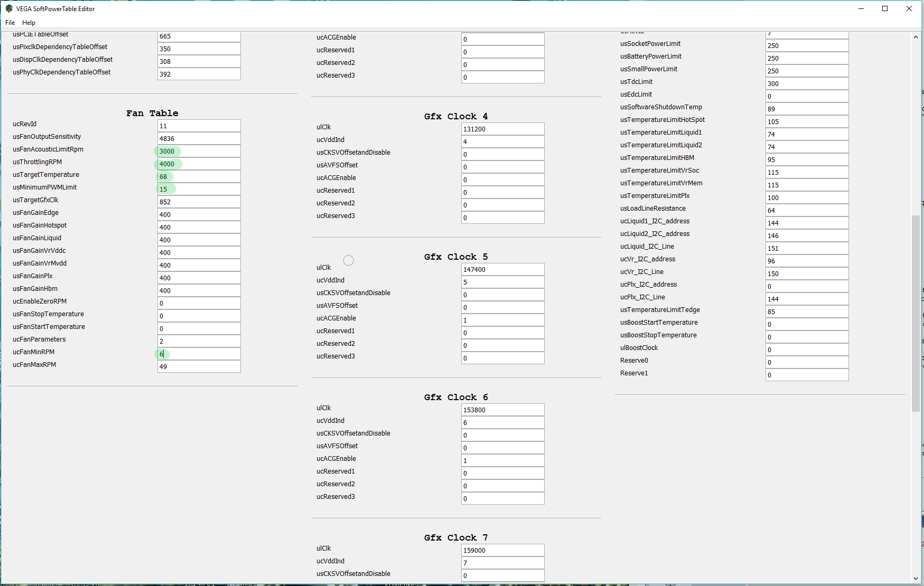
Task: Click Gfx Clock 5 ucACGEnable field
Action: [x=503, y=320]
